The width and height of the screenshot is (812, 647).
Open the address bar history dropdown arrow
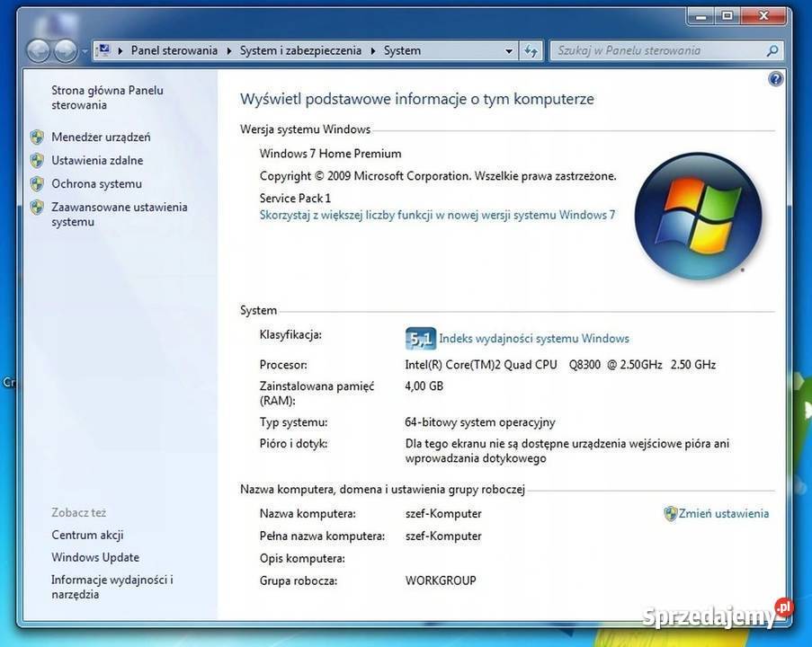click(x=509, y=51)
